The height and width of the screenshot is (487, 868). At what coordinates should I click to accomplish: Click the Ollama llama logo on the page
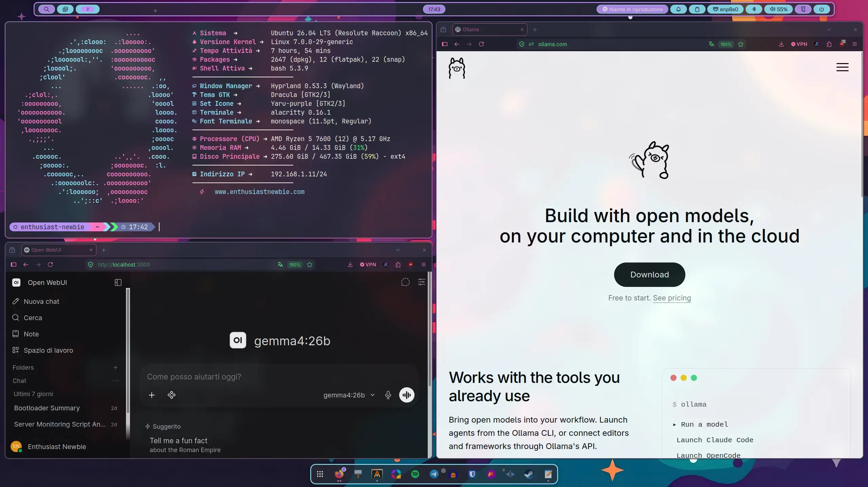click(x=457, y=68)
